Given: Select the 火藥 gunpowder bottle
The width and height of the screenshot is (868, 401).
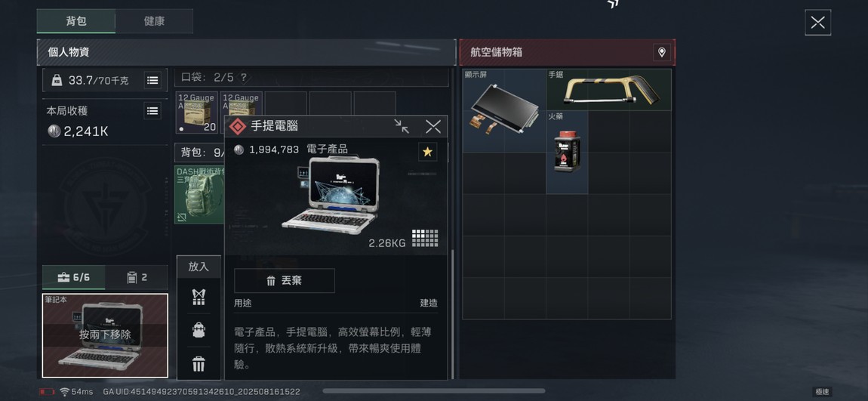Looking at the screenshot, I should 567,153.
